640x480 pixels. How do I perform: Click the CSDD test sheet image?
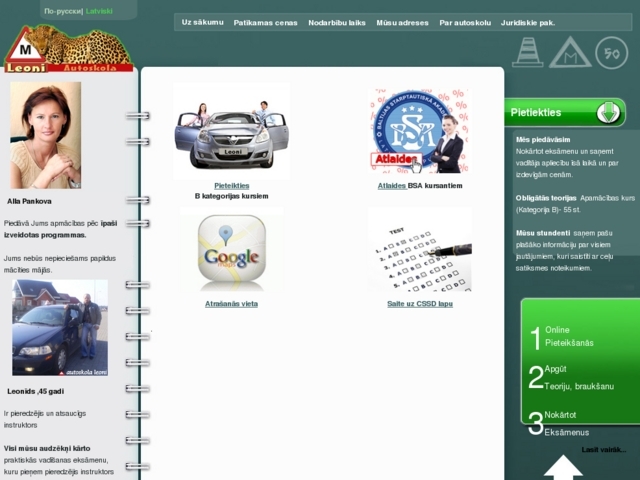[x=419, y=252]
